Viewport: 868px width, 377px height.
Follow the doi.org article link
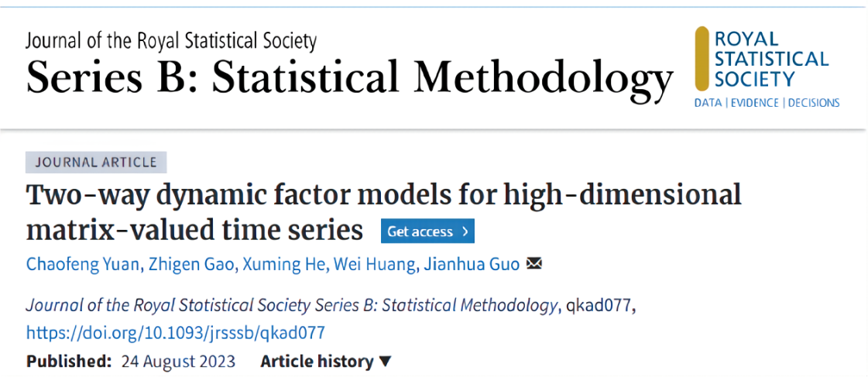coord(176,332)
